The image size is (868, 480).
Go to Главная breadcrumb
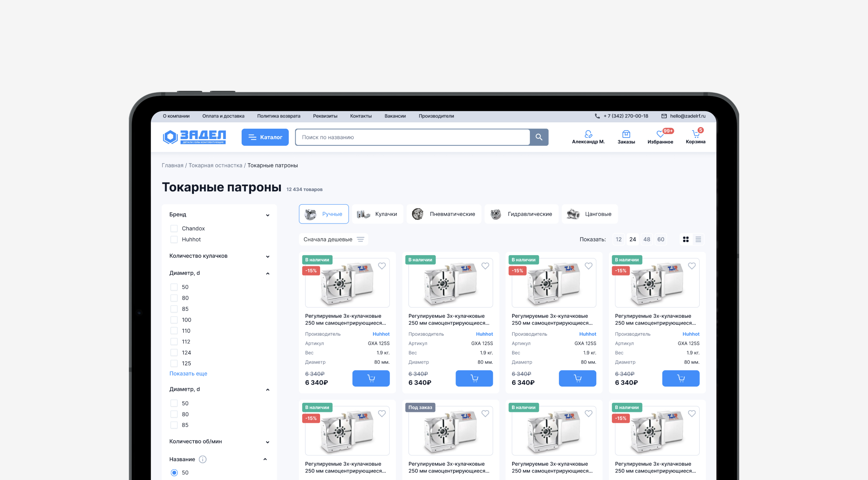coord(172,165)
